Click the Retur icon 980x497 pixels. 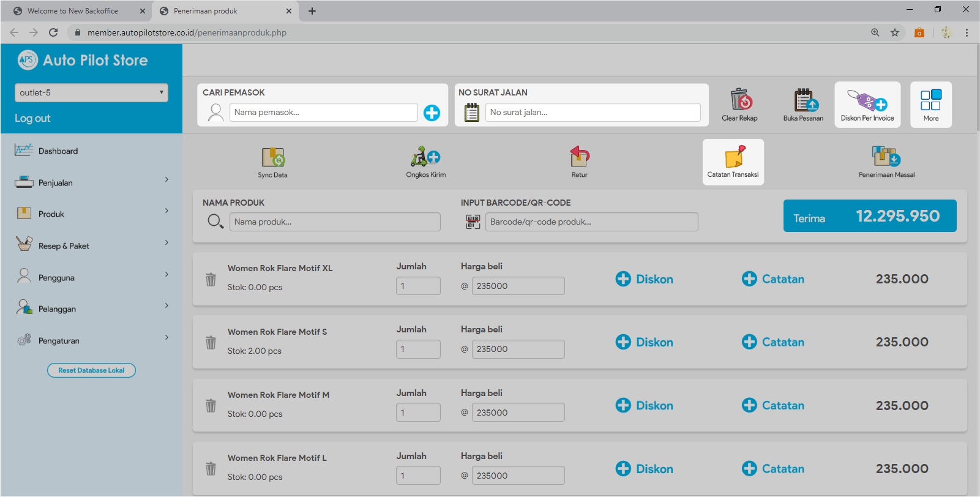click(x=579, y=157)
